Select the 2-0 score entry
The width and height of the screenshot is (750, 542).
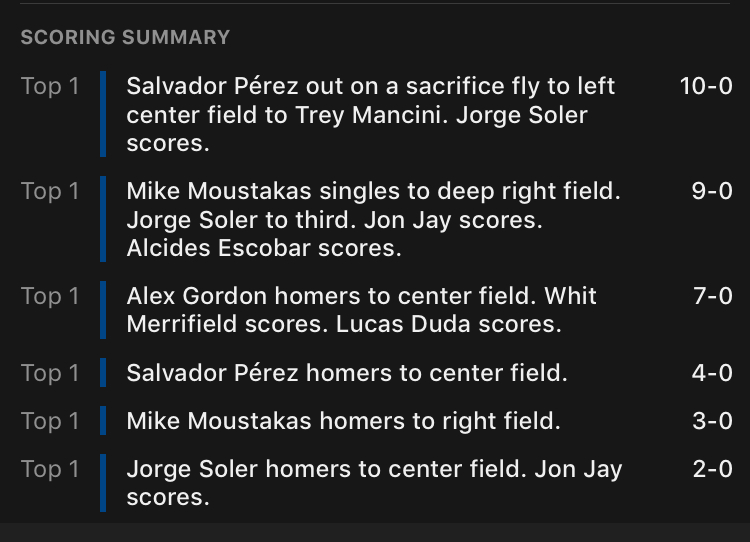coord(713,468)
